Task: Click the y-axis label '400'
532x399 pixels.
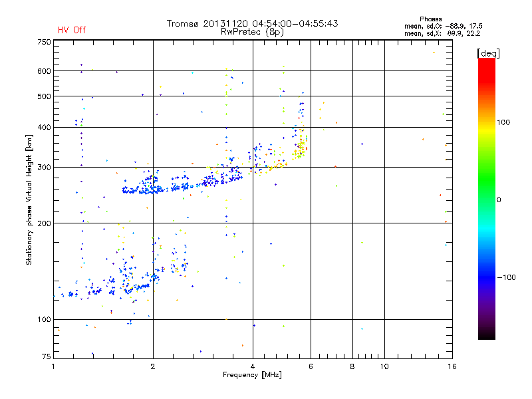Action: [44, 127]
